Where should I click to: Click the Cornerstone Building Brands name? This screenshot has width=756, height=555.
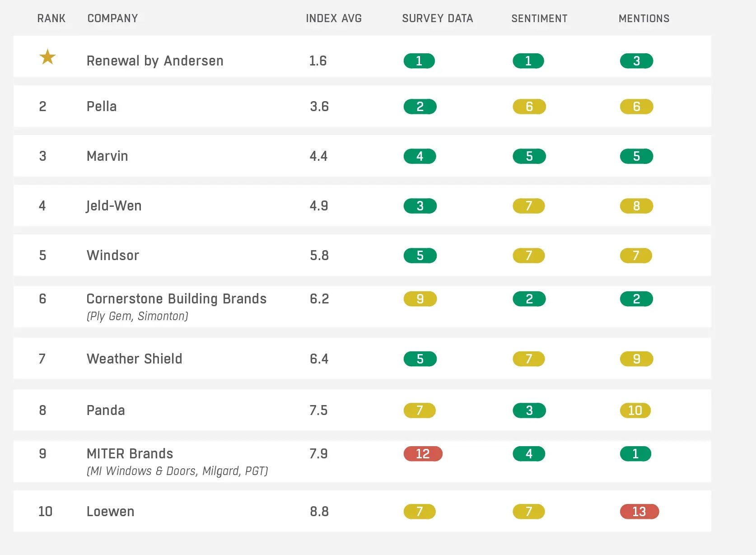(x=176, y=299)
